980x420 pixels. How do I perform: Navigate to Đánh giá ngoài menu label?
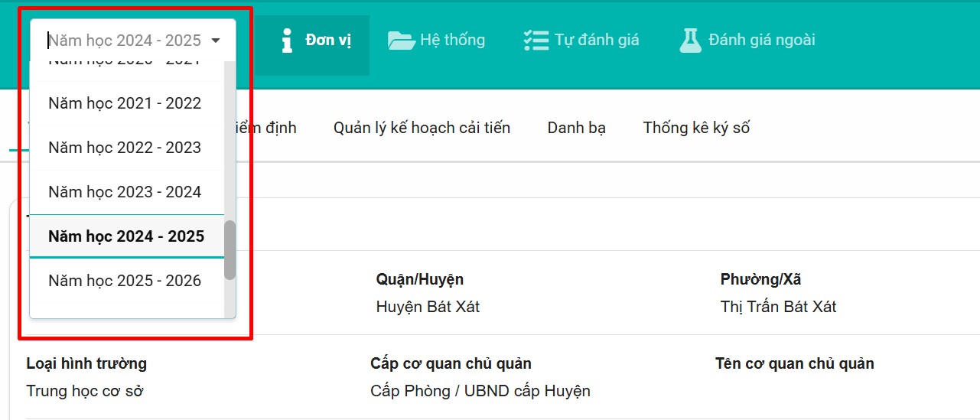point(761,40)
